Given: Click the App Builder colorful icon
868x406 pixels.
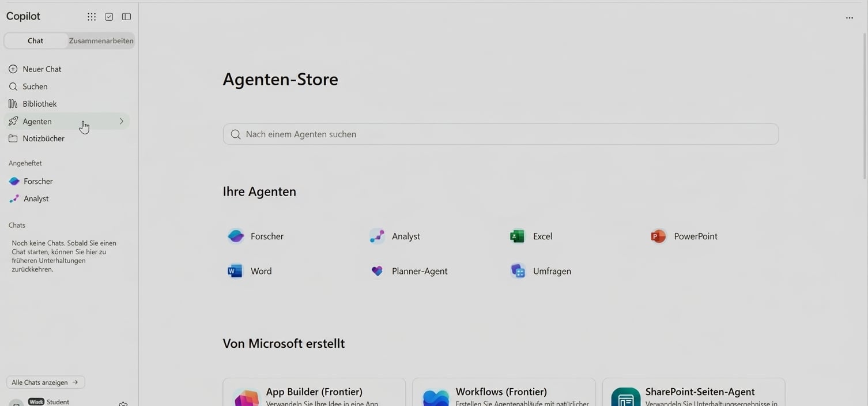Looking at the screenshot, I should point(246,398).
